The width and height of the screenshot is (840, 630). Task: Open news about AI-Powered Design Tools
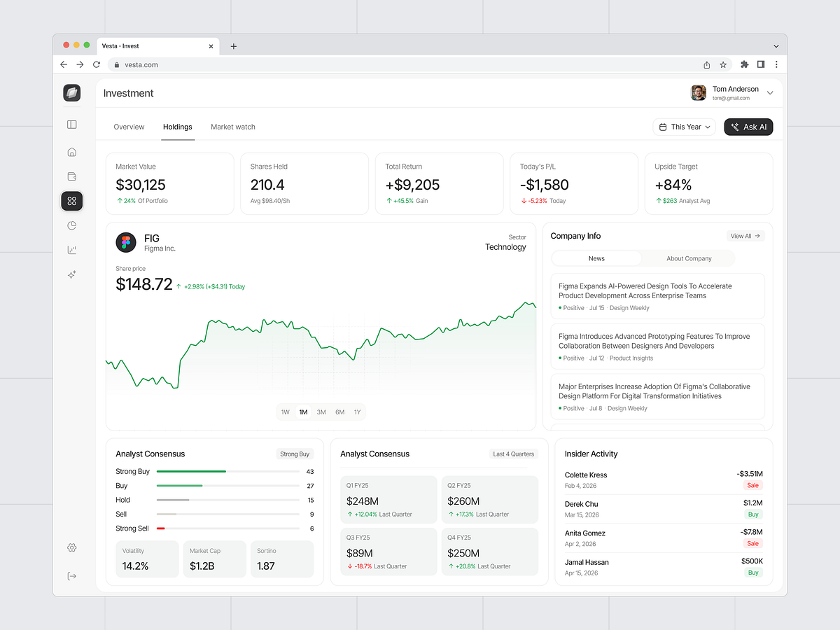pyautogui.click(x=657, y=296)
